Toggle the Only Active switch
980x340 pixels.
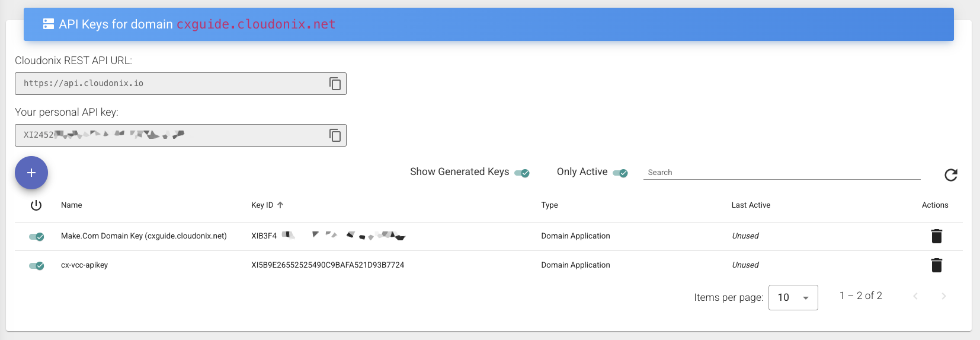pyautogui.click(x=620, y=173)
